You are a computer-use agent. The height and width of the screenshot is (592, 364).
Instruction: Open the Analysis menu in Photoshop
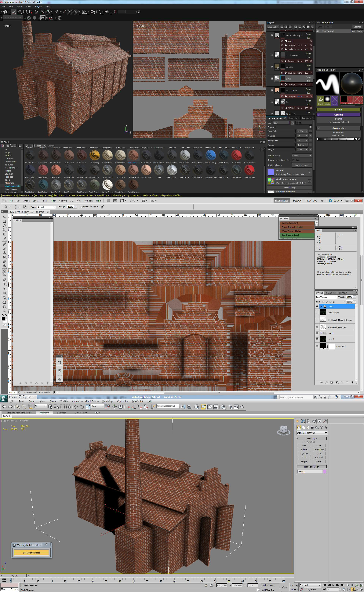point(63,201)
